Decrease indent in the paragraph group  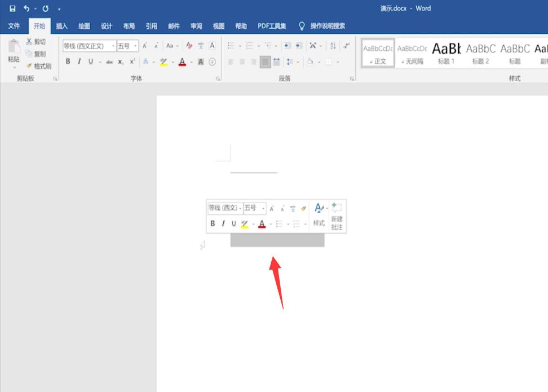pyautogui.click(x=288, y=46)
